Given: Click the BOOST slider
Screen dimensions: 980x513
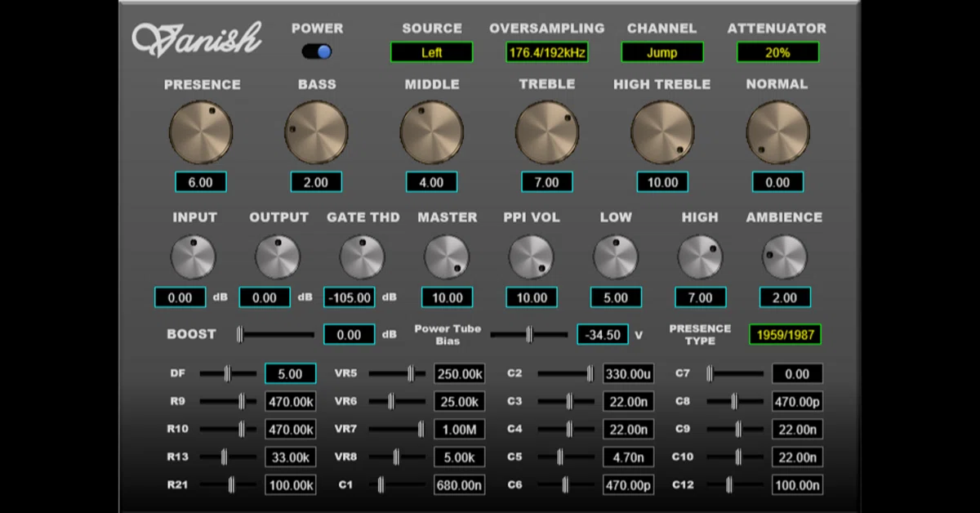Looking at the screenshot, I should (x=276, y=334).
